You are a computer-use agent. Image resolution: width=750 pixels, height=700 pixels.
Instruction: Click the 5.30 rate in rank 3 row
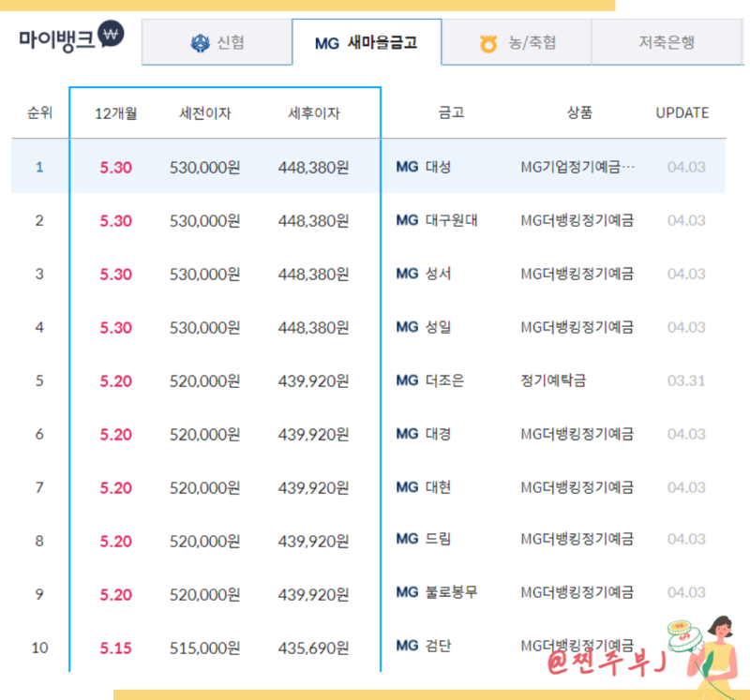coord(115,275)
